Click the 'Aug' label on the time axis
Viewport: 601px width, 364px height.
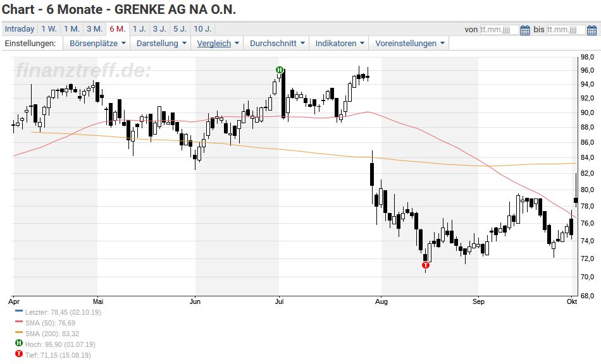(x=381, y=301)
